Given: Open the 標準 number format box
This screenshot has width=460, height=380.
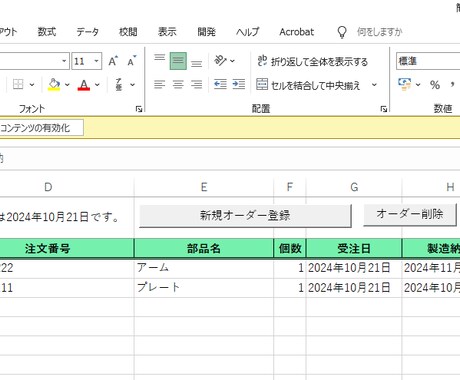Looking at the screenshot, I should click(x=428, y=61).
